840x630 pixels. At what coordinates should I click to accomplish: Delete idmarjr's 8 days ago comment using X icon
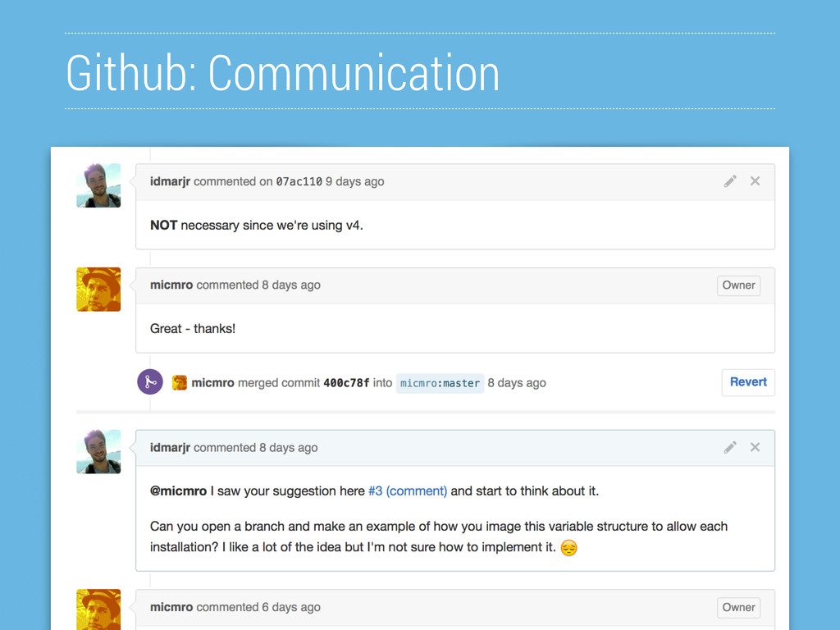pyautogui.click(x=755, y=447)
